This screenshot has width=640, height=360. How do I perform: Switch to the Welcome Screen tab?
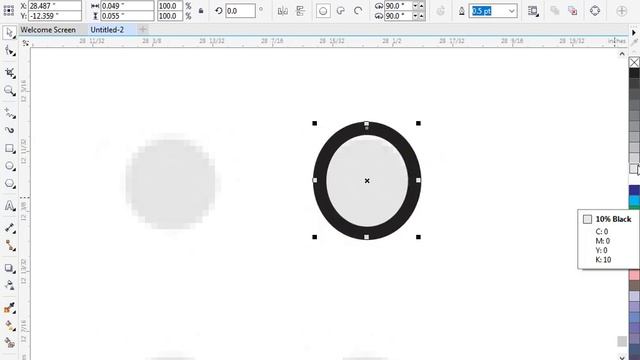(x=48, y=30)
